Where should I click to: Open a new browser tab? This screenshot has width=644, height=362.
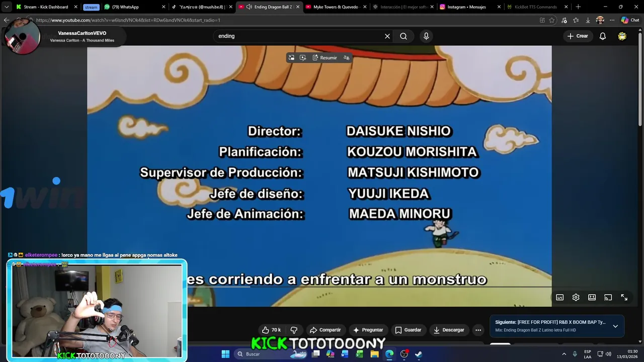[578, 7]
